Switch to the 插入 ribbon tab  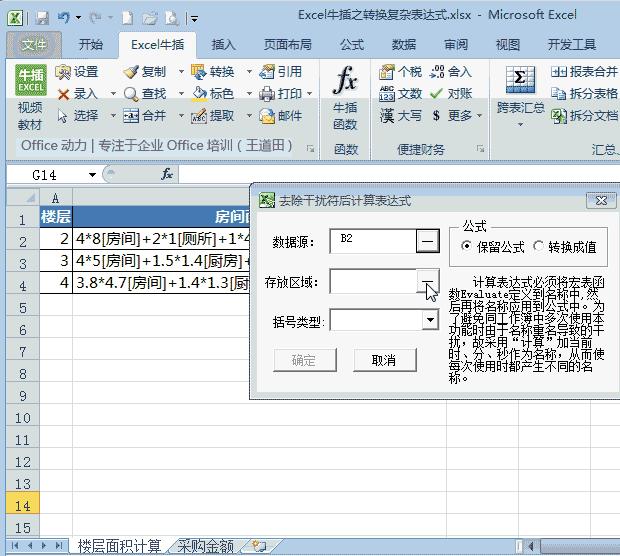click(x=223, y=45)
